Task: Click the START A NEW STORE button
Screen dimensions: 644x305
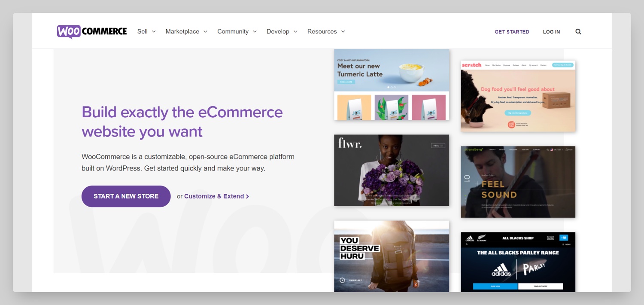Action: [x=126, y=196]
